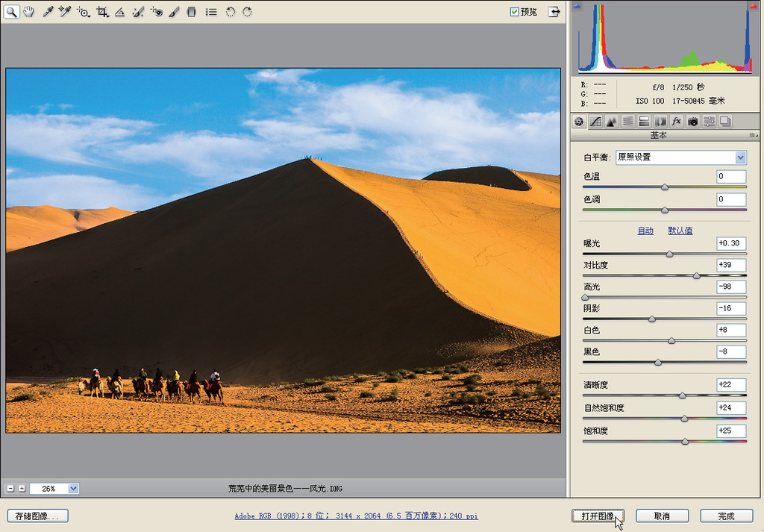Open the Camera Raw preferences list icon
Screen dimensions: 764x532
point(211,12)
